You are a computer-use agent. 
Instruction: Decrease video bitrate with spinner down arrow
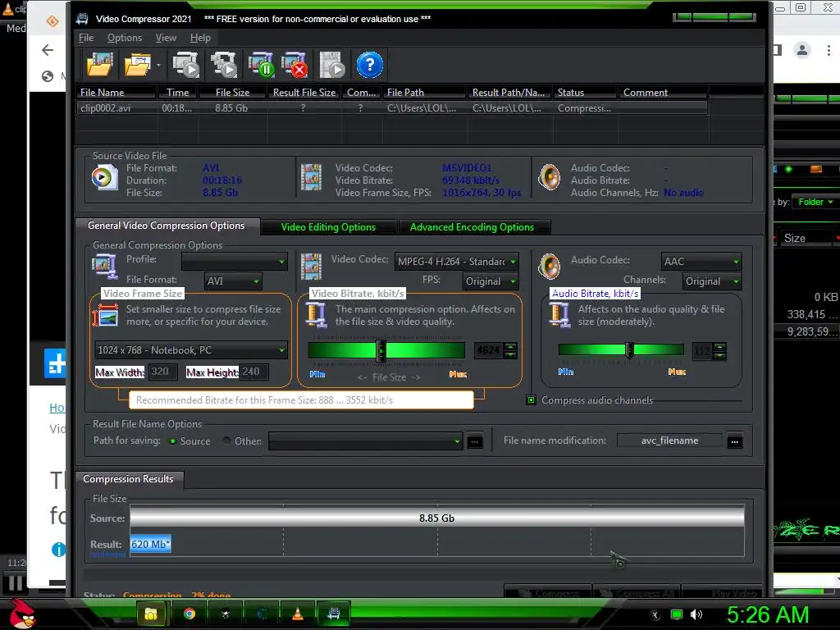click(510, 354)
